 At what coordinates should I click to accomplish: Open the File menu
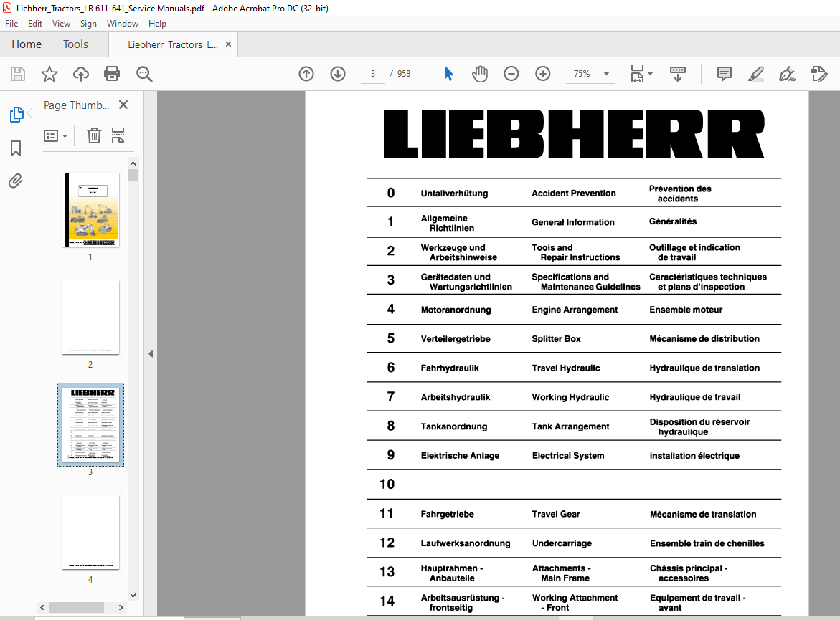pyautogui.click(x=11, y=24)
